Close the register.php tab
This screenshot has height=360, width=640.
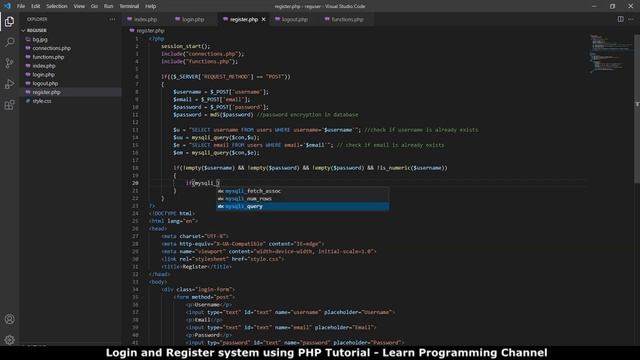(x=263, y=19)
